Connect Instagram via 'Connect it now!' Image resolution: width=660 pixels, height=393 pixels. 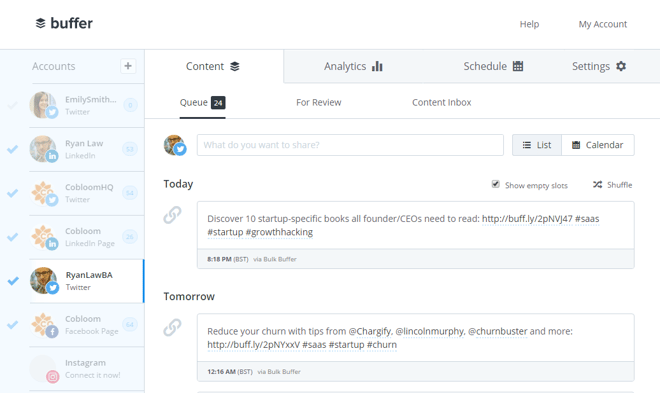93,375
